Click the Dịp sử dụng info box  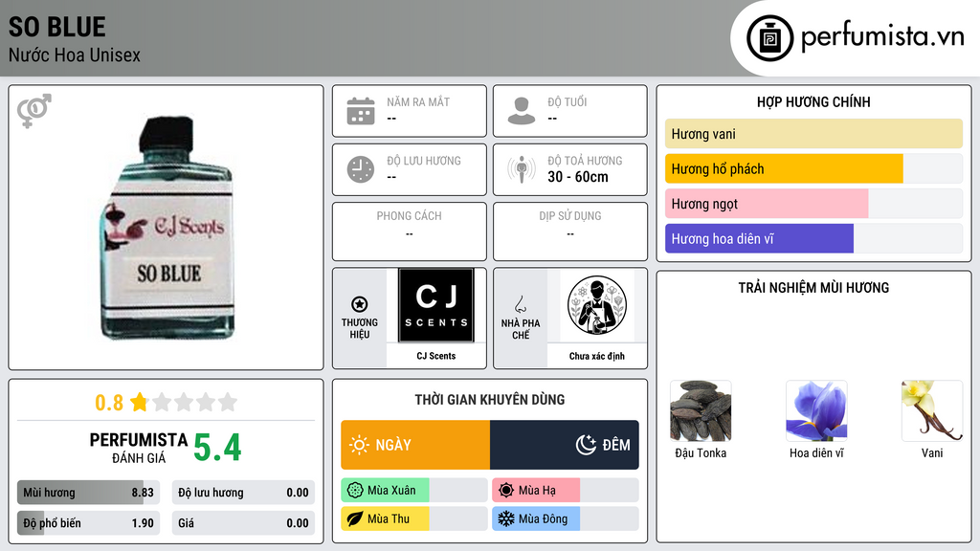pyautogui.click(x=570, y=231)
